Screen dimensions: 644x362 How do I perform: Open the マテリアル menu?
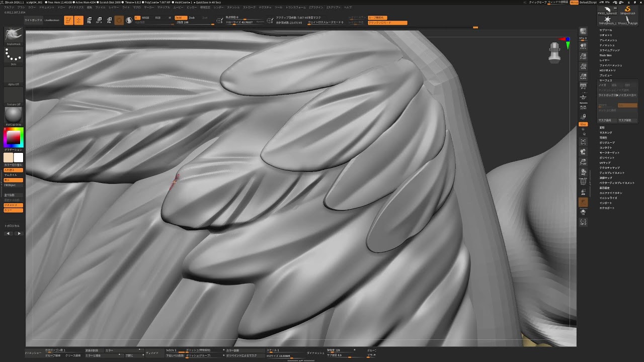pos(164,8)
